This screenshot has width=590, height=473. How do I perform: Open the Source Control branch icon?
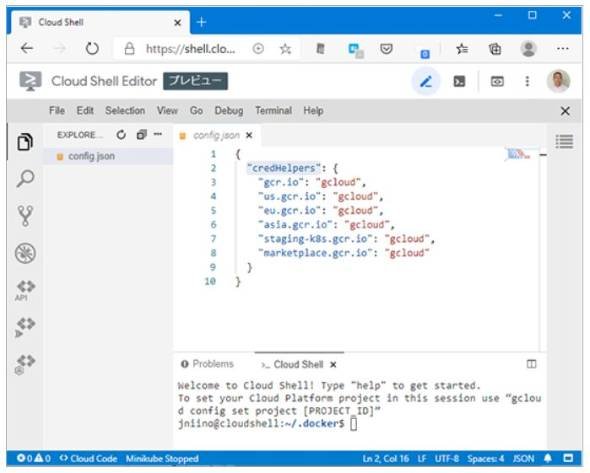[x=25, y=216]
